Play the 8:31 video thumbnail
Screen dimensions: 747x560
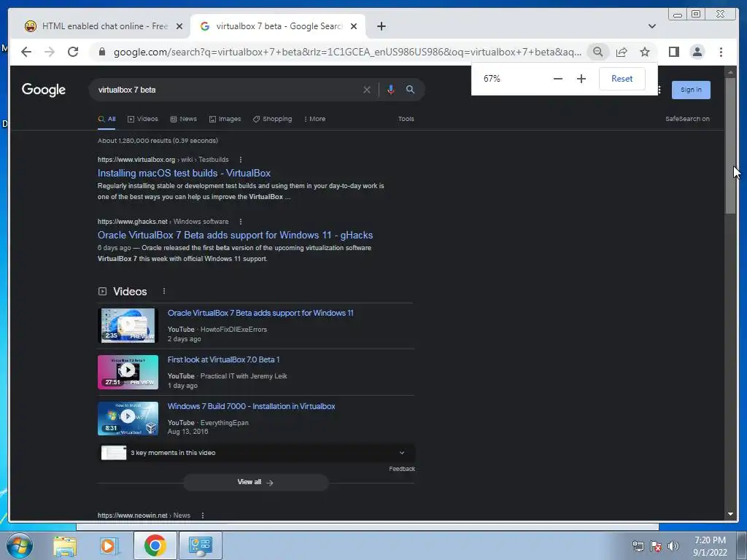pos(128,418)
